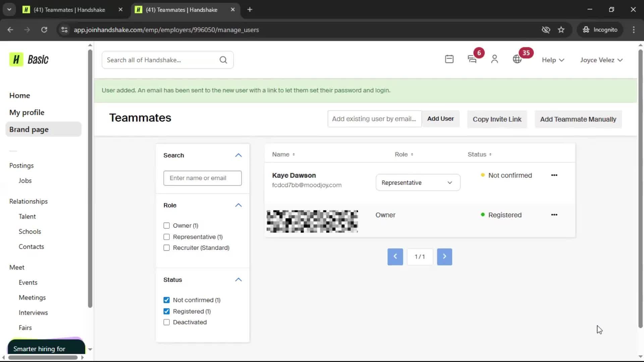Check the Owner role filter
Screen dimensions: 644x362
tap(167, 226)
